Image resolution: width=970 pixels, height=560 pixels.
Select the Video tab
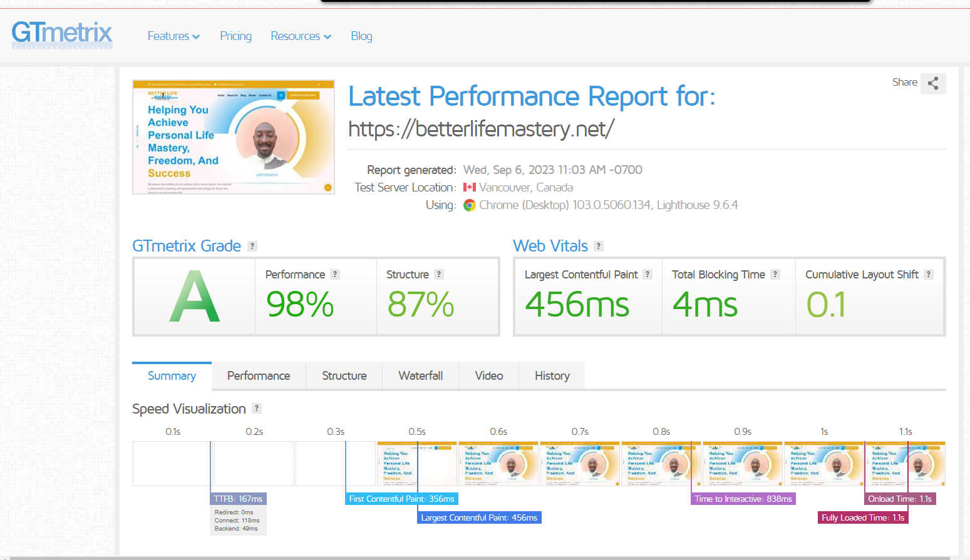coord(488,376)
